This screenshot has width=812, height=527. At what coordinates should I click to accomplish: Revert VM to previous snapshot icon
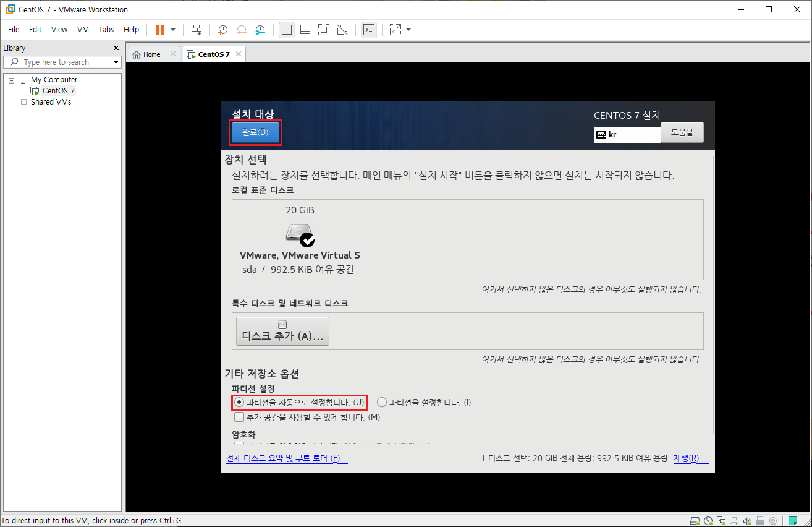pos(242,30)
